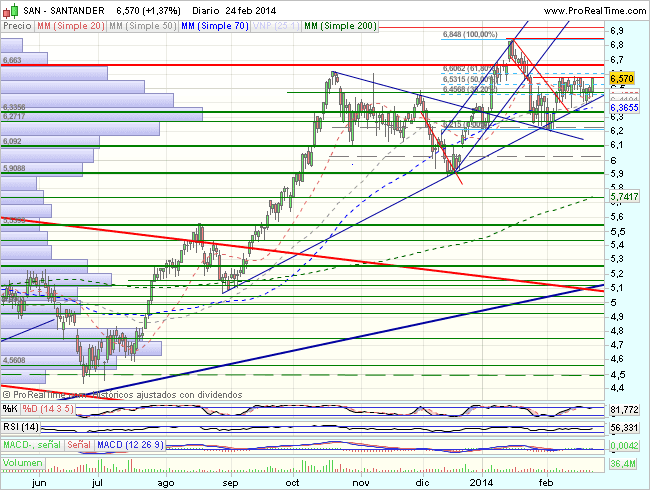Click the Diario 24 feb 2014 date text
This screenshot has height=490, width=650.
pos(234,10)
